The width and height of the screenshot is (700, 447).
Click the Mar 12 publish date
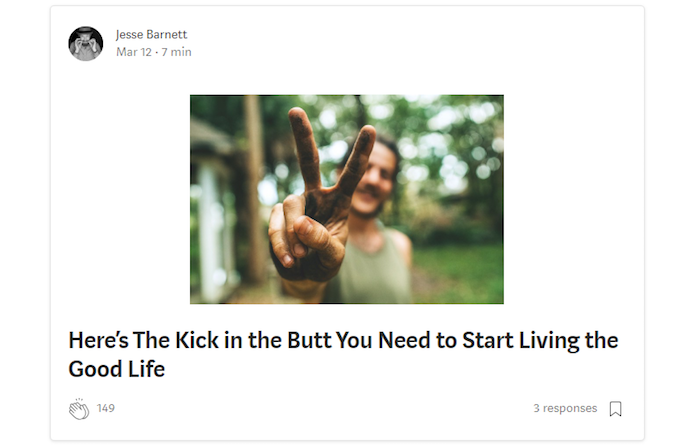click(134, 52)
